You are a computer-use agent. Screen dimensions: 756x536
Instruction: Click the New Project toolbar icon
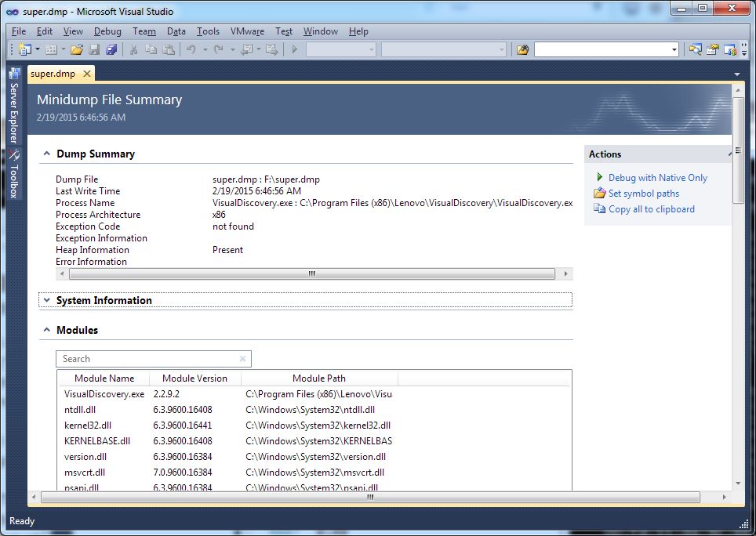pyautogui.click(x=24, y=49)
